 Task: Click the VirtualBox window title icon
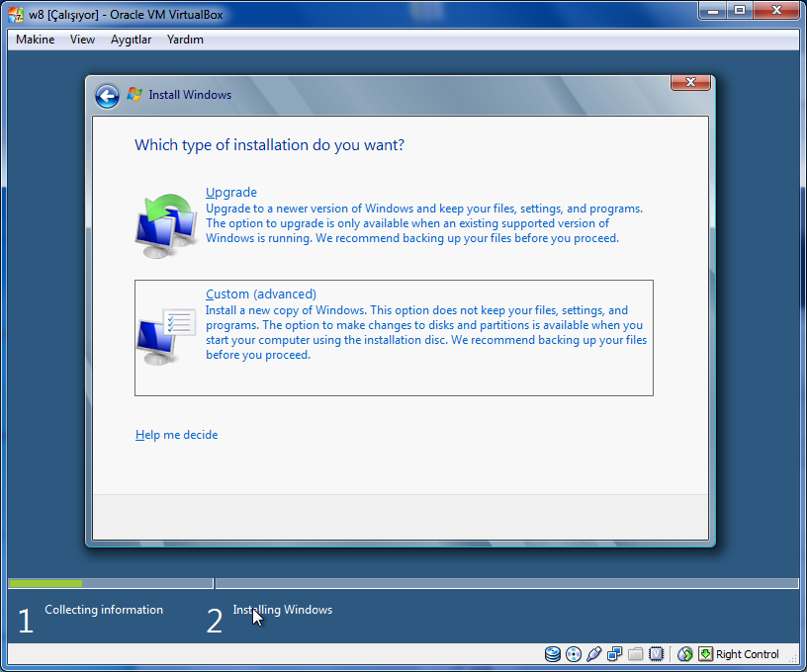16,15
